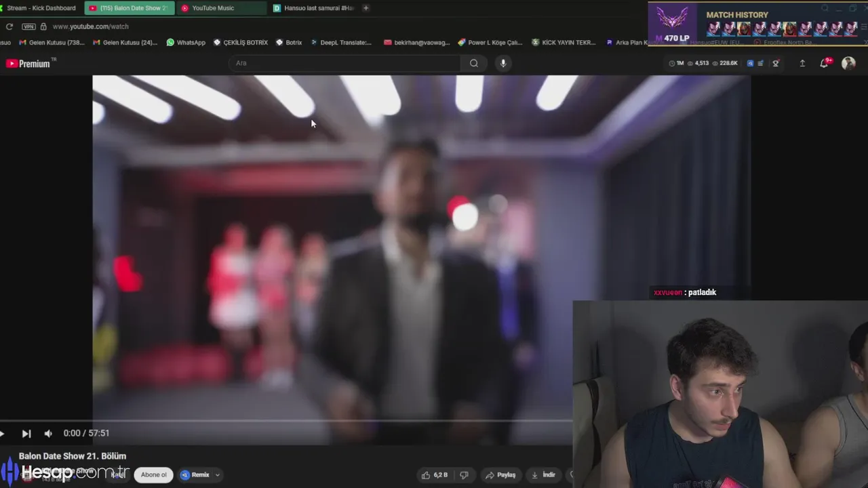Click the list icon in extension bar
Screen dimensions: 868x488
[760, 63]
